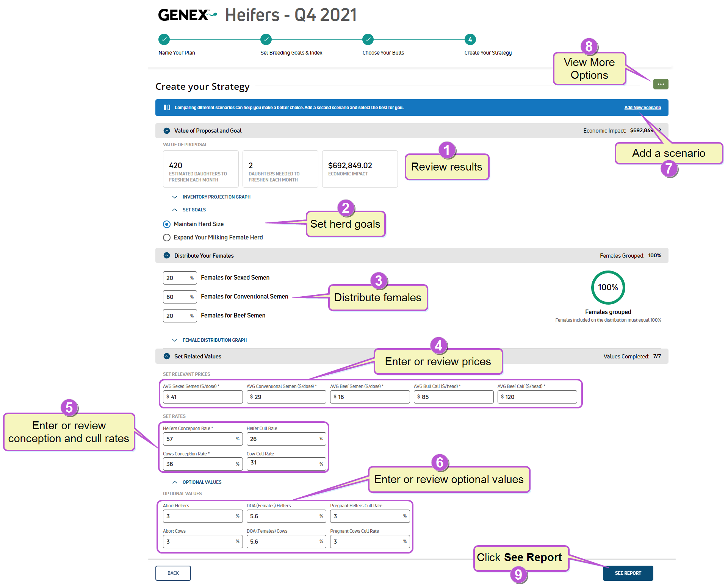
Task: Click the Add New Scenario link
Action: [642, 108]
